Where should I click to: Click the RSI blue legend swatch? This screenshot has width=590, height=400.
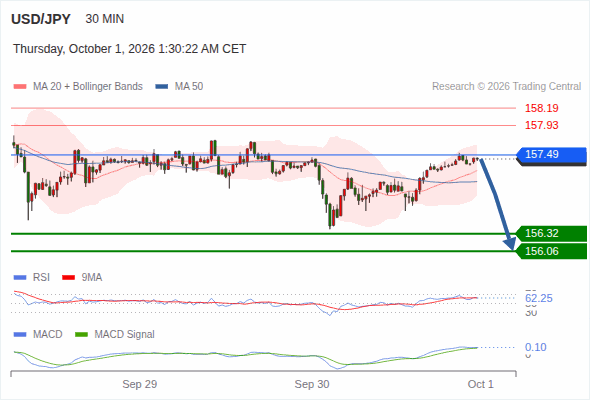[x=20, y=278]
